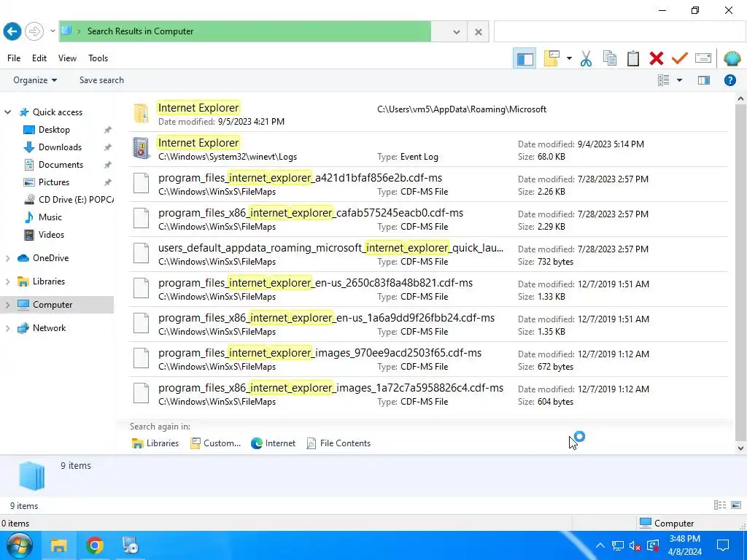Open the Tools menu
The height and width of the screenshot is (560, 747).
pos(98,58)
